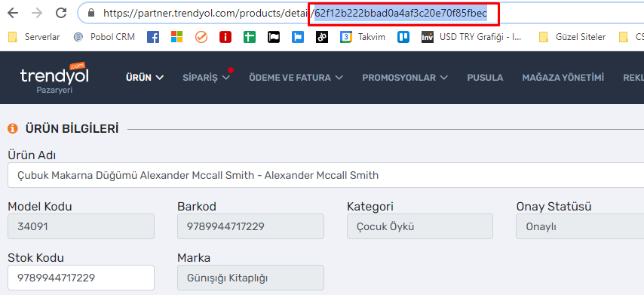Reload the page with refresh icon
Image resolution: width=644 pixels, height=295 pixels.
point(61,13)
